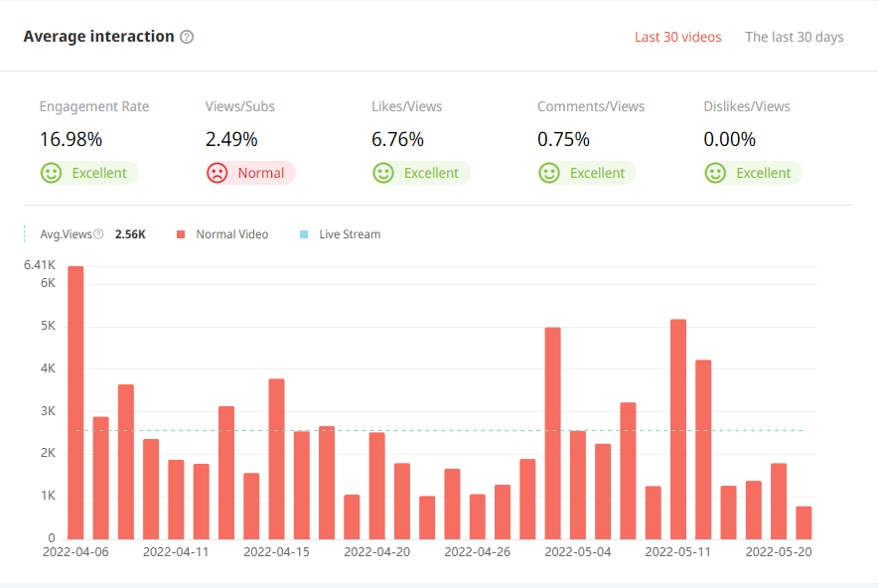878x588 pixels.
Task: Toggle Live Stream legend series
Action: pyautogui.click(x=349, y=234)
